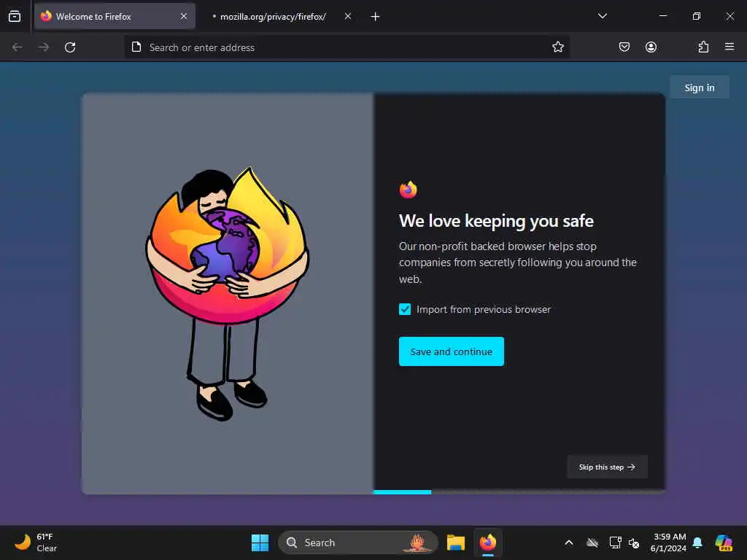Open Save to Pocket icon
Screen dimensions: 747x560
click(624, 47)
